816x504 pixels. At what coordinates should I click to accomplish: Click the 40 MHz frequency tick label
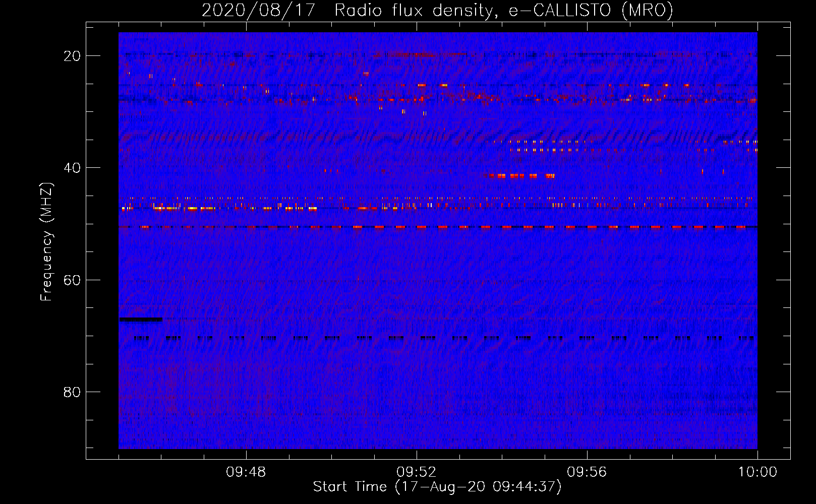click(x=73, y=168)
